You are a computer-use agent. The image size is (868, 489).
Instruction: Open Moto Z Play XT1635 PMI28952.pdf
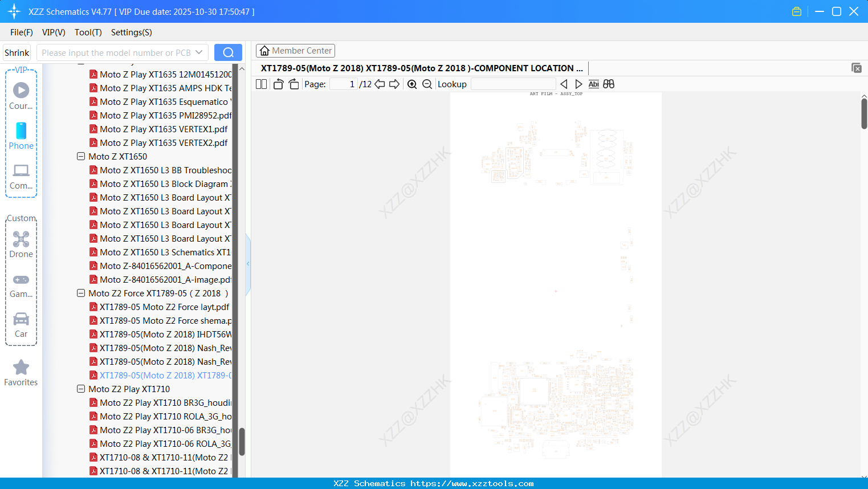(x=161, y=115)
